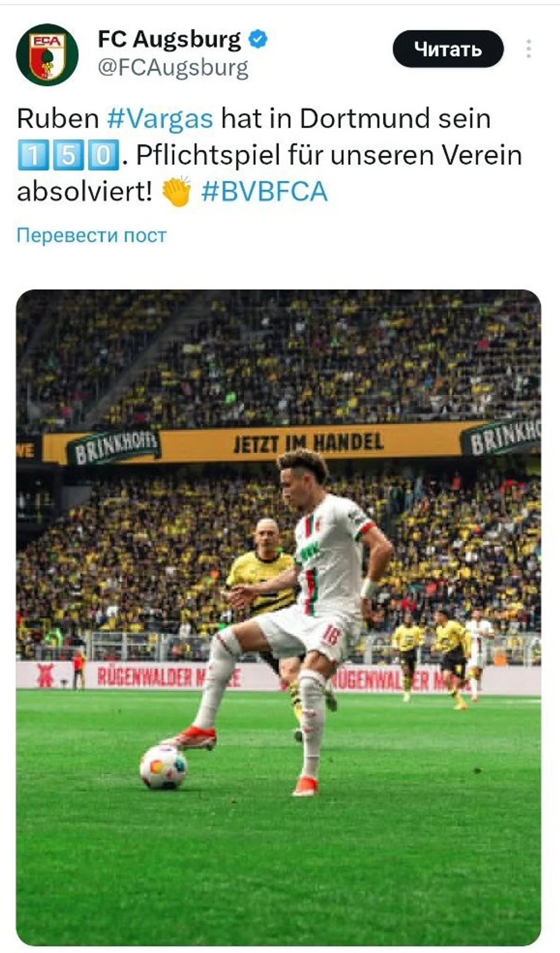Click the keycap digit 5 emoji
This screenshot has width=560, height=953.
coord(68,155)
